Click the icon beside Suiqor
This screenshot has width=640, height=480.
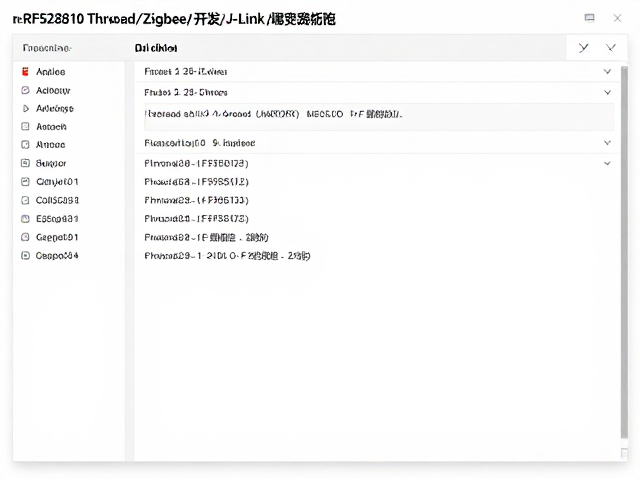[x=25, y=163]
